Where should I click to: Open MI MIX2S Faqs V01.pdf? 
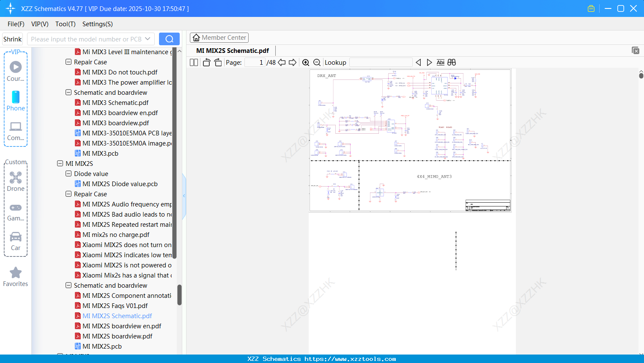(115, 305)
